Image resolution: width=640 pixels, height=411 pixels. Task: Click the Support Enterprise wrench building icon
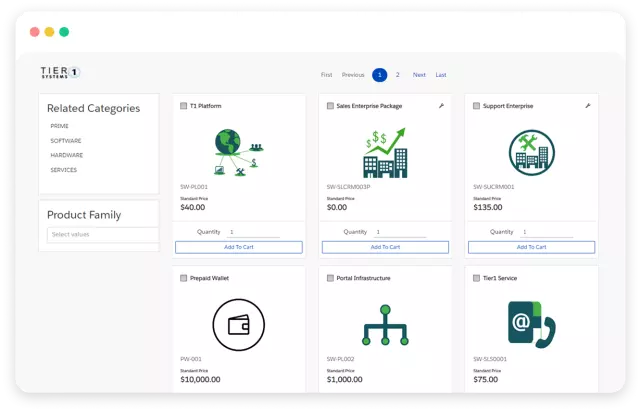tap(529, 151)
